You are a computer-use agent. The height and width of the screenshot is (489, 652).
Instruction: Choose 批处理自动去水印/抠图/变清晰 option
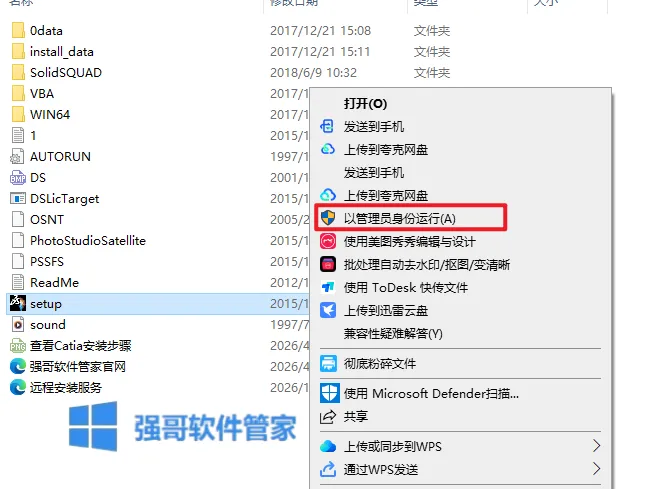point(427,264)
